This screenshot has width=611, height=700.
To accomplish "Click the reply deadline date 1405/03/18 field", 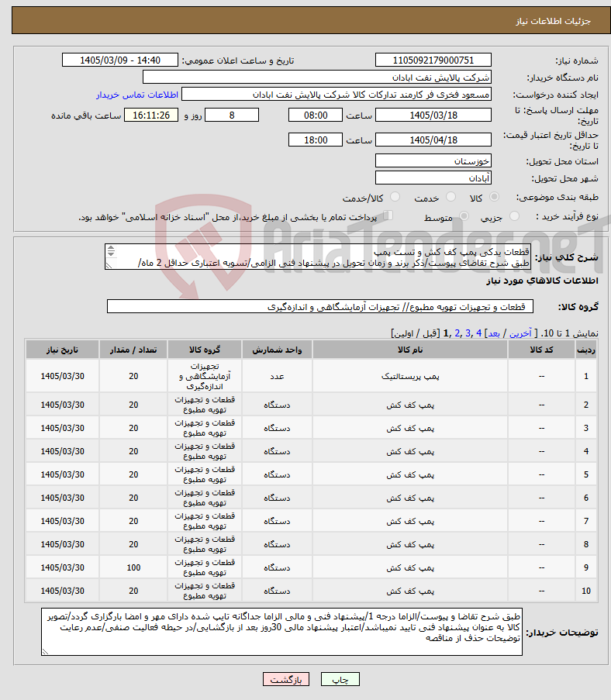I will click(433, 115).
